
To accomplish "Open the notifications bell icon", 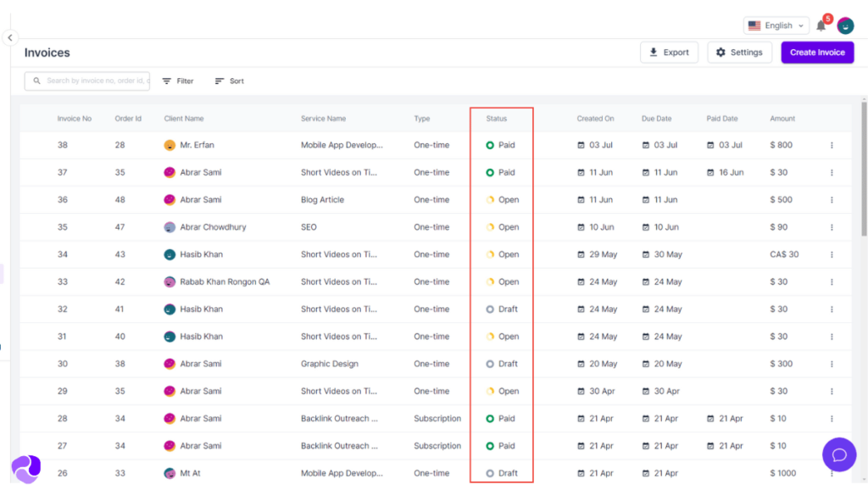I will [821, 25].
